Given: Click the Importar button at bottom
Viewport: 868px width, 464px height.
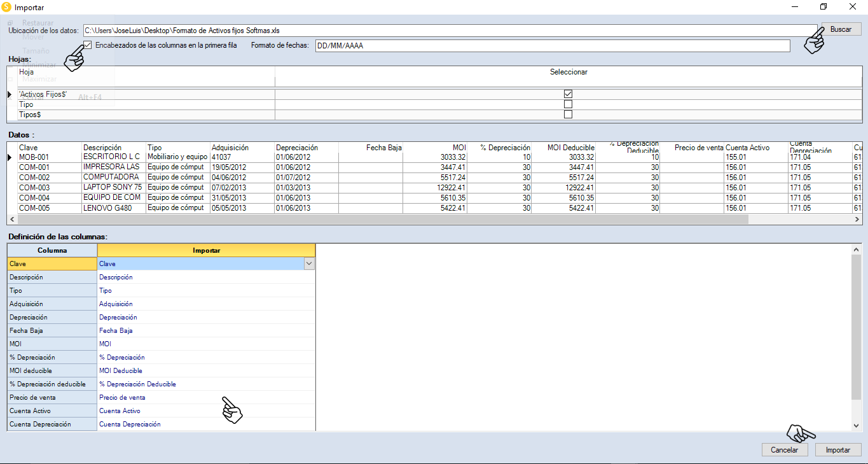Looking at the screenshot, I should pyautogui.click(x=837, y=449).
